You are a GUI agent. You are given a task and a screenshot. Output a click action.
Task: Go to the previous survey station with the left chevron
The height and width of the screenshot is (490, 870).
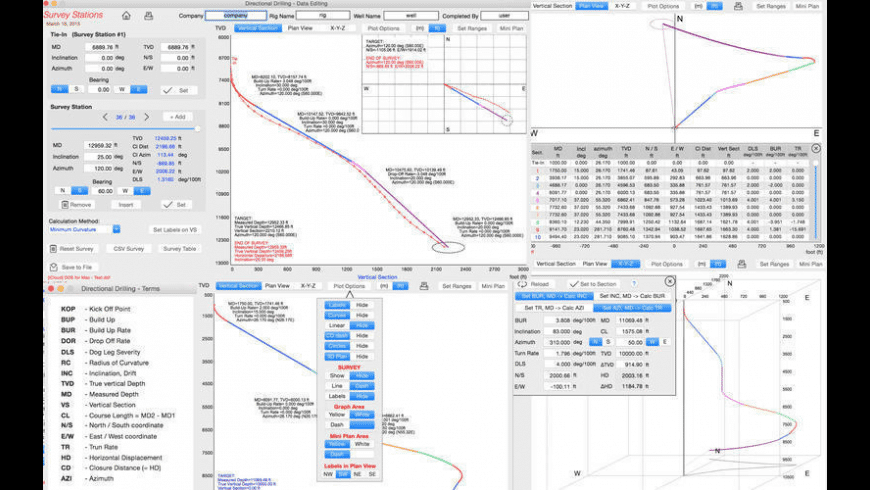click(x=105, y=117)
